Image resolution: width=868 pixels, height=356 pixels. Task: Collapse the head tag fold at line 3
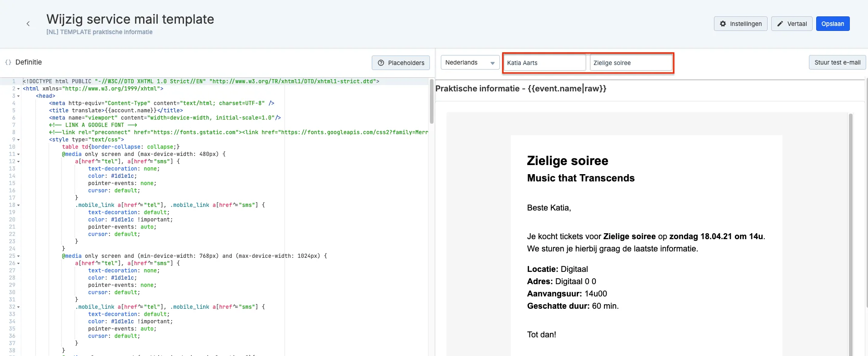click(x=18, y=96)
